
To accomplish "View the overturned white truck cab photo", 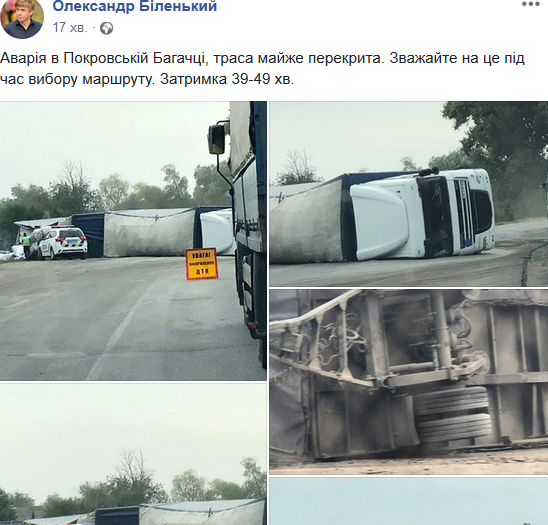I will 409,194.
